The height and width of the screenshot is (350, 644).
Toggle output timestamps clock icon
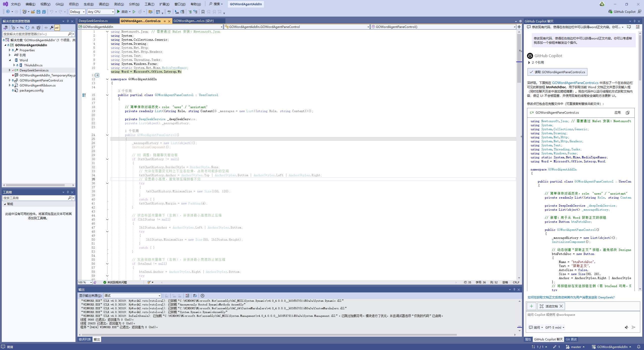tap(203, 296)
